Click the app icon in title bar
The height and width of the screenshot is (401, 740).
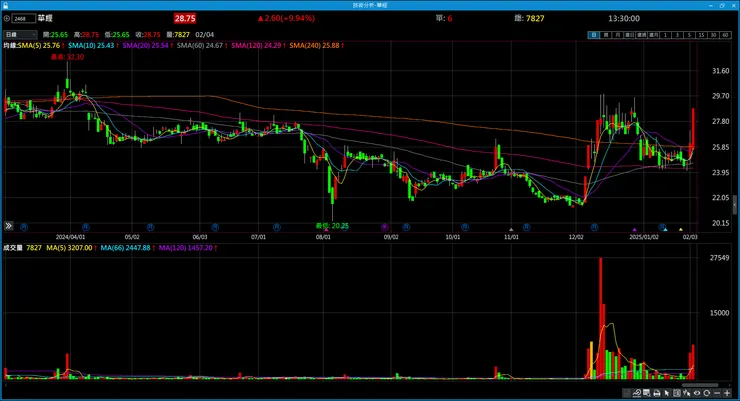tap(5, 5)
